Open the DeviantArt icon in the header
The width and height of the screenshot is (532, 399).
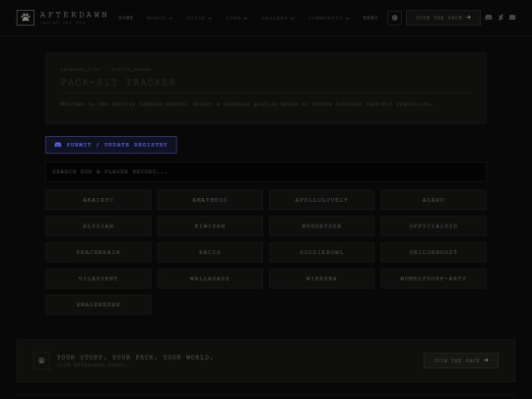(500, 18)
